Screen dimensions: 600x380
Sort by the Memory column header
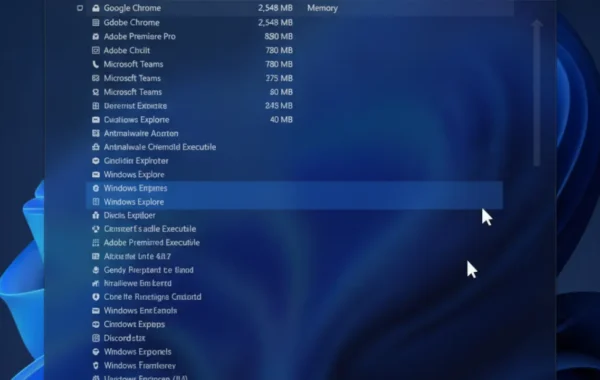(x=322, y=8)
